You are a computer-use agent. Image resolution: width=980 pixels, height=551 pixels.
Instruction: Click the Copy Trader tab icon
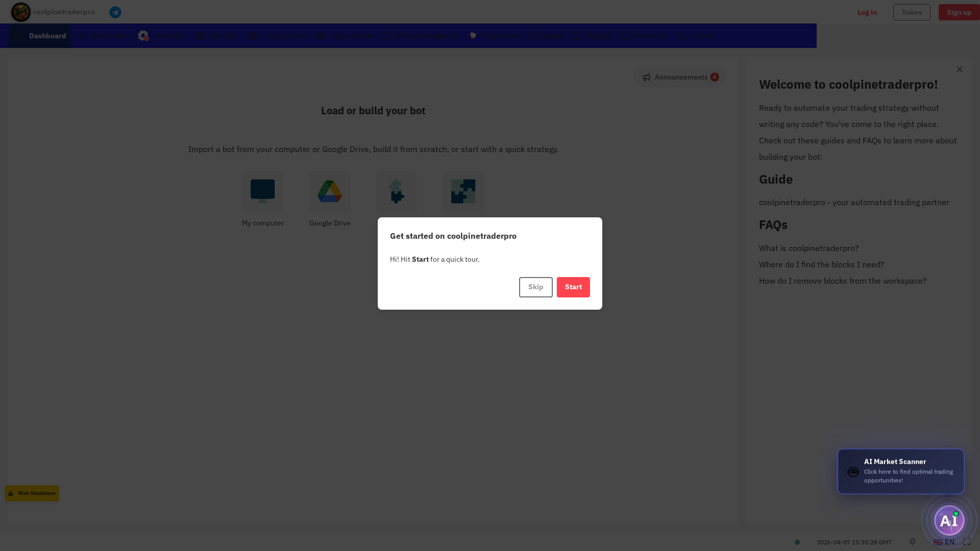click(x=473, y=36)
